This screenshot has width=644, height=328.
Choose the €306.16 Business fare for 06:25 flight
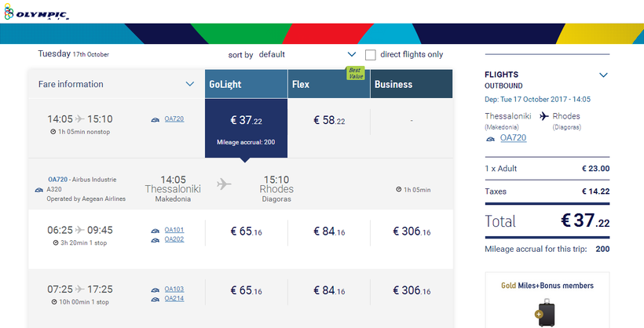coord(412,231)
